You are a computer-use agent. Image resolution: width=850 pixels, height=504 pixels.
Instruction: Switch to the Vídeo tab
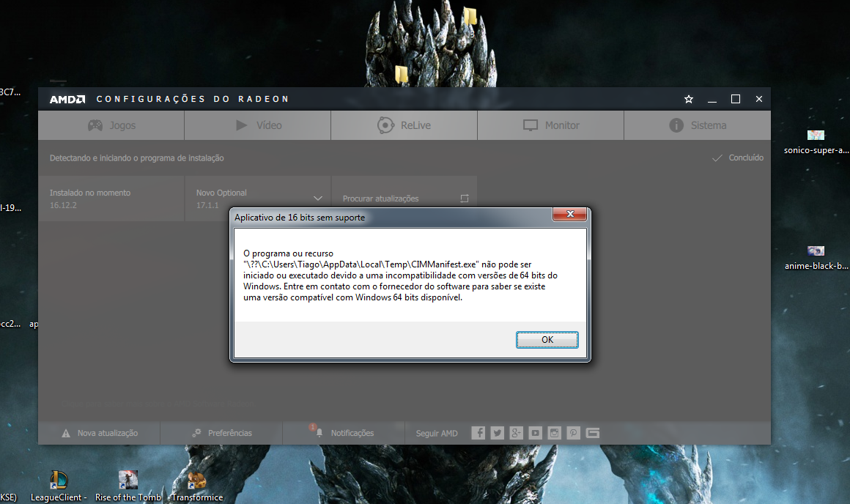tap(257, 125)
